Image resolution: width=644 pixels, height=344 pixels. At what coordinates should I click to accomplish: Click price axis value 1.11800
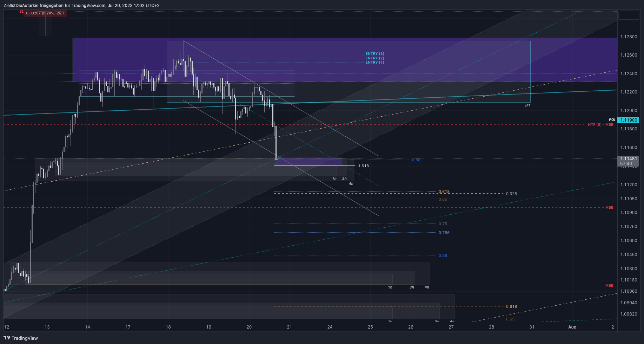click(x=629, y=129)
